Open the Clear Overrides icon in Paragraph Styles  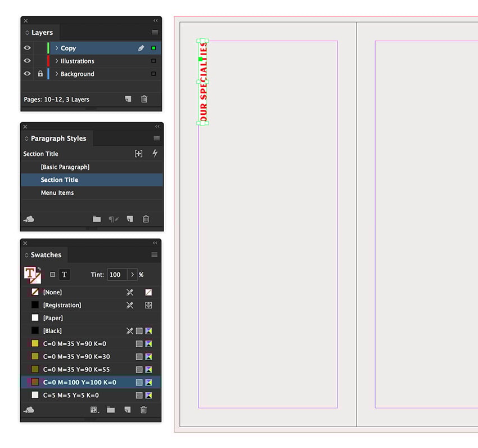coord(113,219)
